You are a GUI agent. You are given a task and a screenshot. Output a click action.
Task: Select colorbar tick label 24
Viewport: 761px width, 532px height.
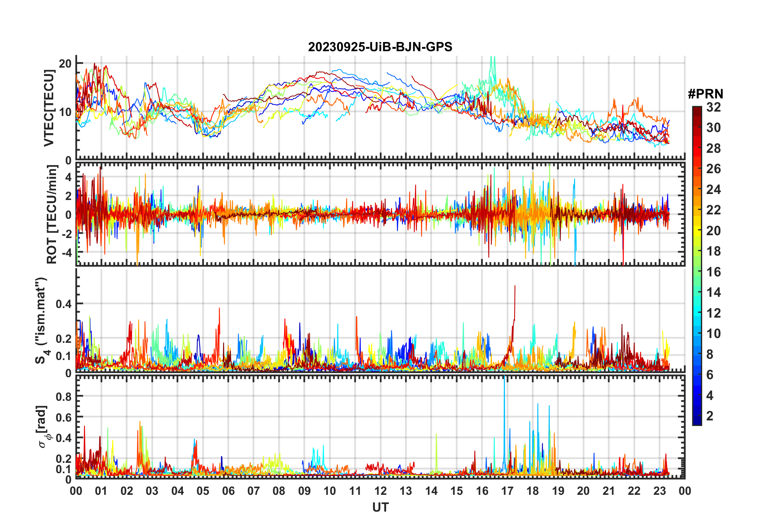(x=713, y=190)
